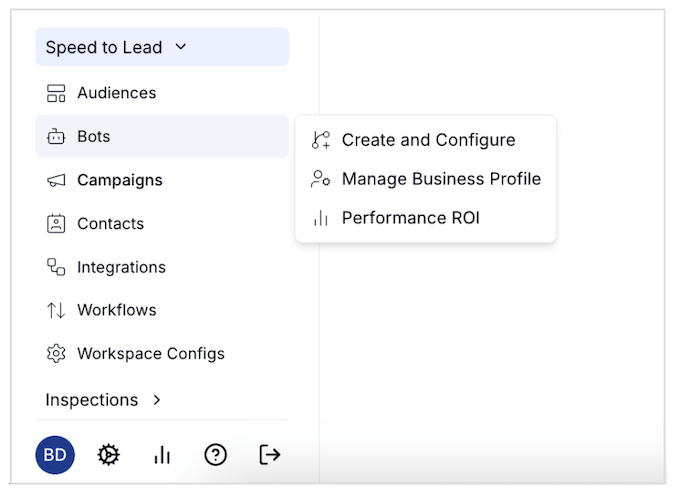Expand the Inspections section chevron
680x495 pixels.
coord(156,400)
